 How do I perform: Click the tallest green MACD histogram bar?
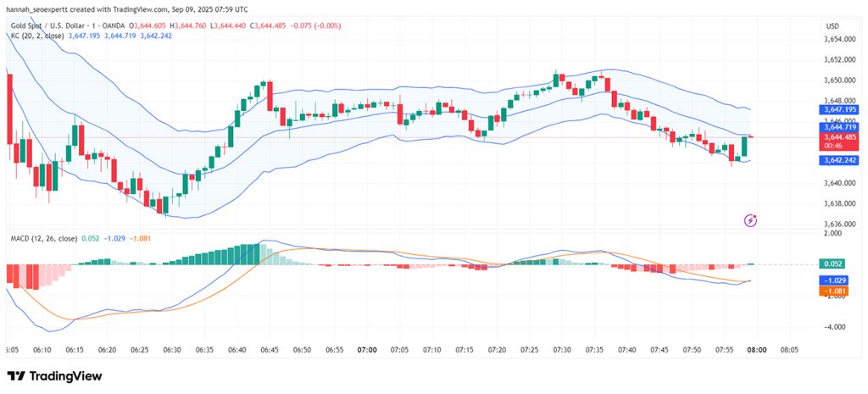point(256,254)
